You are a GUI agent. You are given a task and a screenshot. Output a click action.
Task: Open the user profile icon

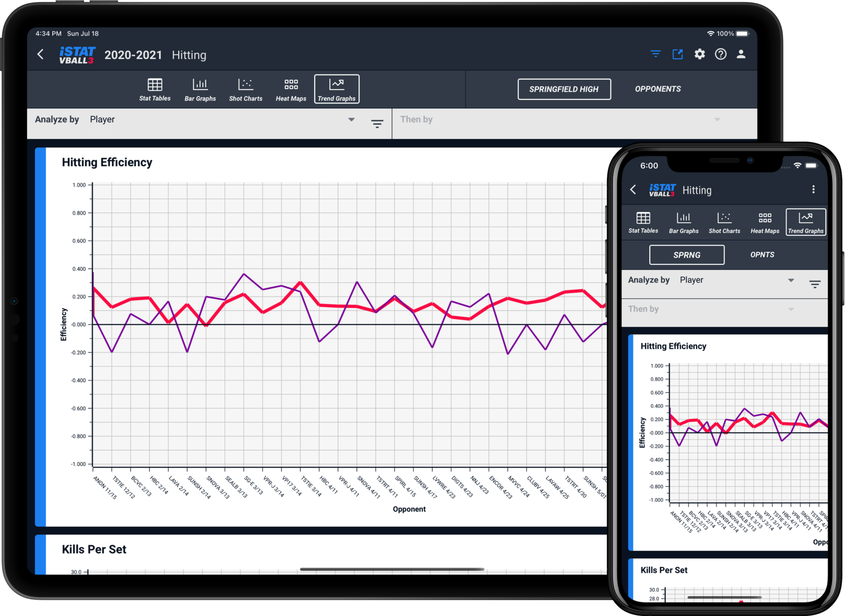pyautogui.click(x=741, y=54)
